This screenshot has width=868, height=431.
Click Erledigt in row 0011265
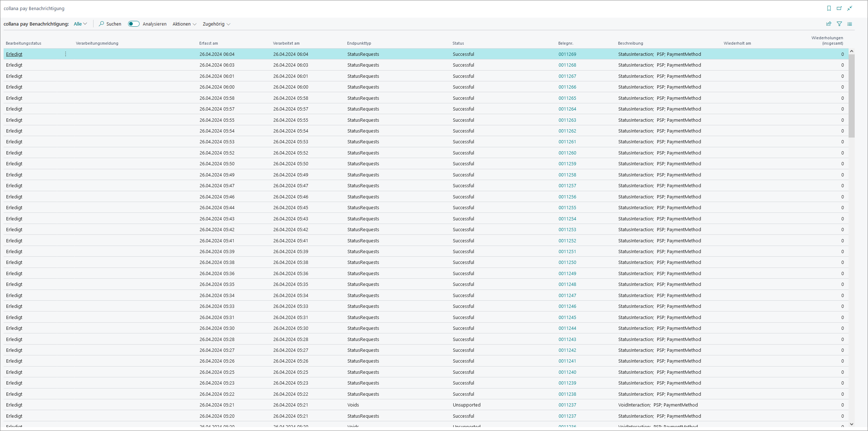(x=14, y=98)
